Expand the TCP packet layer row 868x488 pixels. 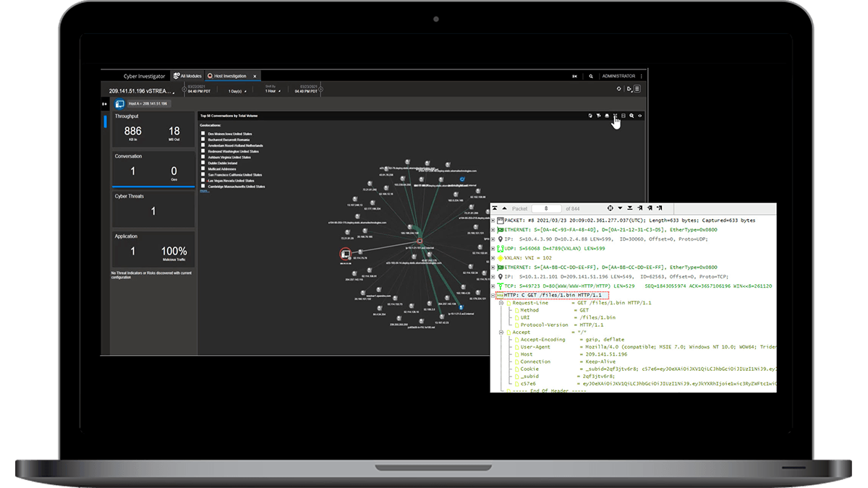493,286
